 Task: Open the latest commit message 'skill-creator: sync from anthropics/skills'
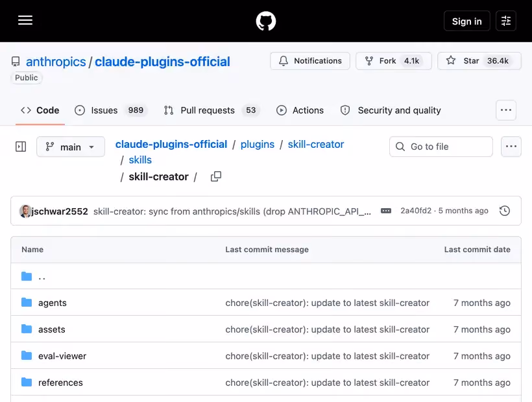[232, 211]
